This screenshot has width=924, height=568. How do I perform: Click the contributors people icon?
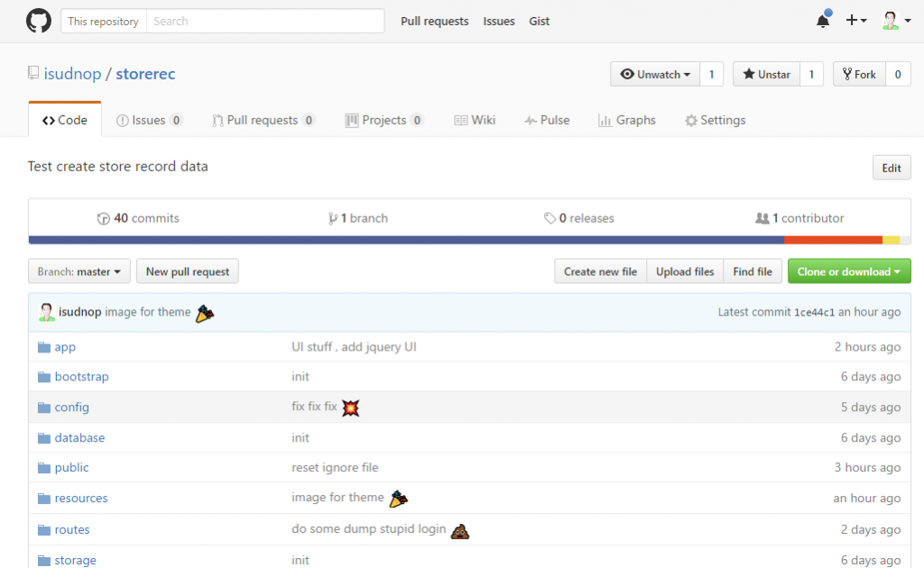[762, 218]
